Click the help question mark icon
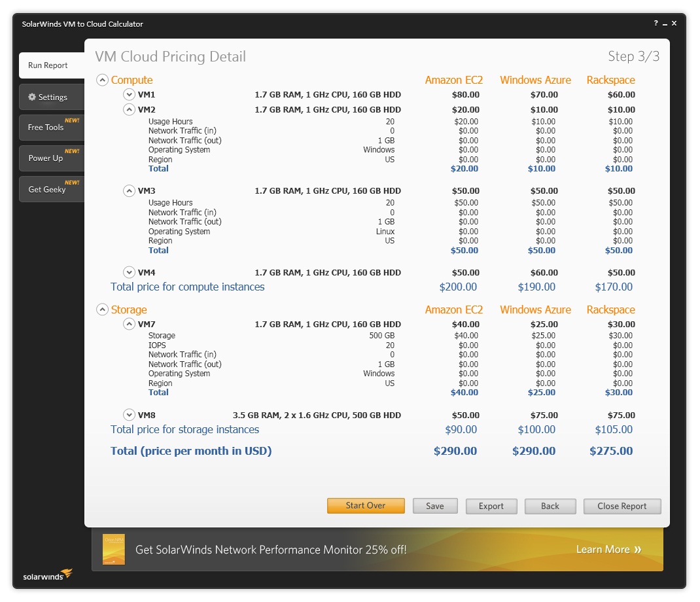Screen dimensions: 700x602 (x=656, y=23)
